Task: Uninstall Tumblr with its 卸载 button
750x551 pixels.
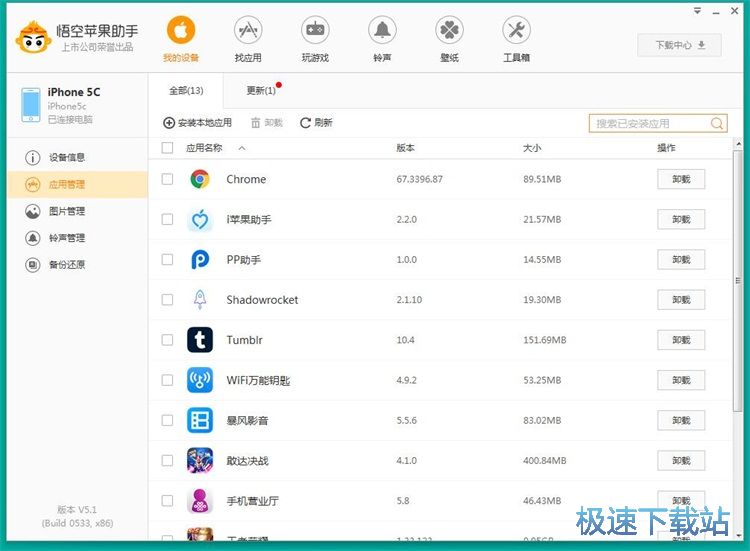Action: [x=681, y=340]
